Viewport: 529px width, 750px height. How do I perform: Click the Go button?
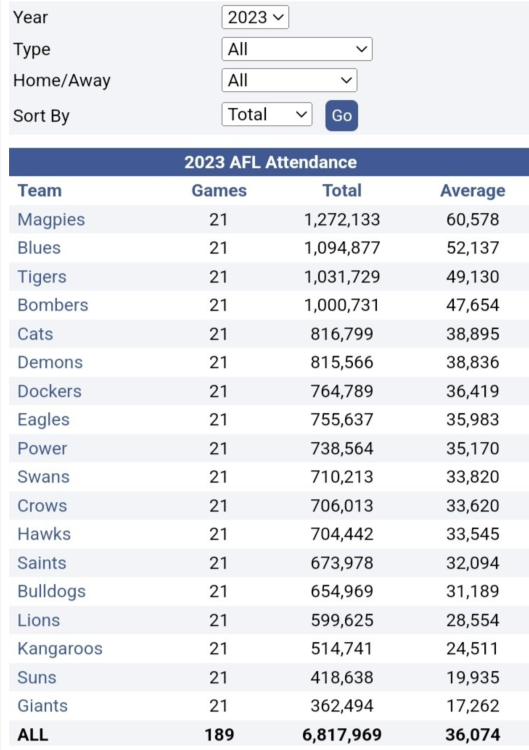[342, 116]
